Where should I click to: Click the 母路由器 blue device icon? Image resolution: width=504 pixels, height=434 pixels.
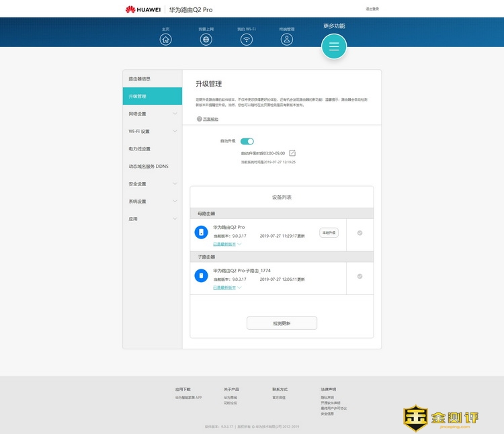200,232
